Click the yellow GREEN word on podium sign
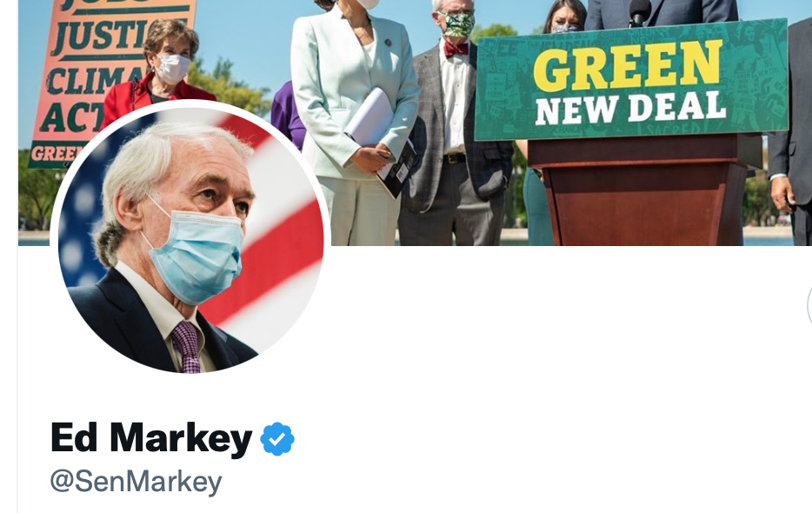The width and height of the screenshot is (812, 513). coord(628,64)
